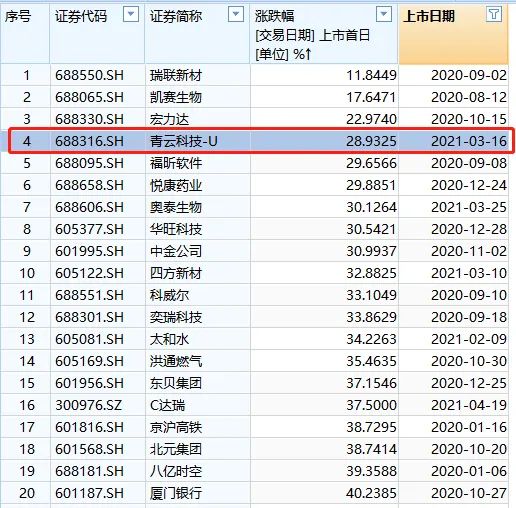Select security code 601995.SH
The width and height of the screenshot is (516, 508).
[x=89, y=251]
